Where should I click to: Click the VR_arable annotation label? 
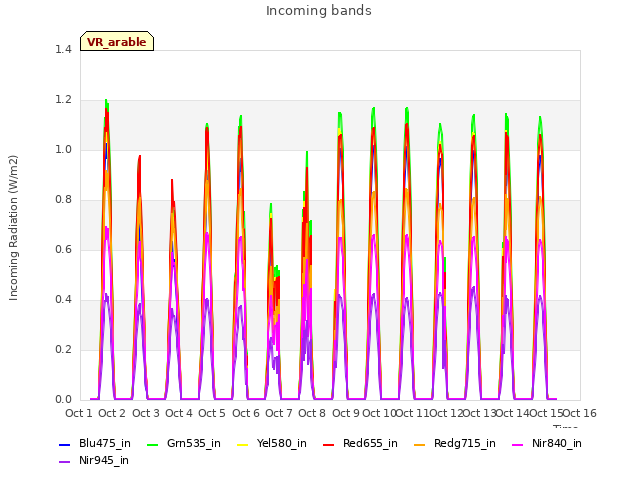117,42
